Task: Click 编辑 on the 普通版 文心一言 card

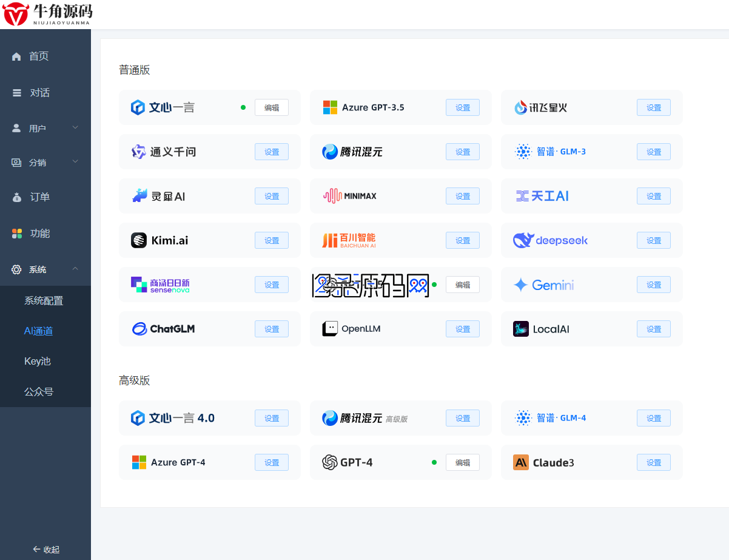Action: coord(272,107)
